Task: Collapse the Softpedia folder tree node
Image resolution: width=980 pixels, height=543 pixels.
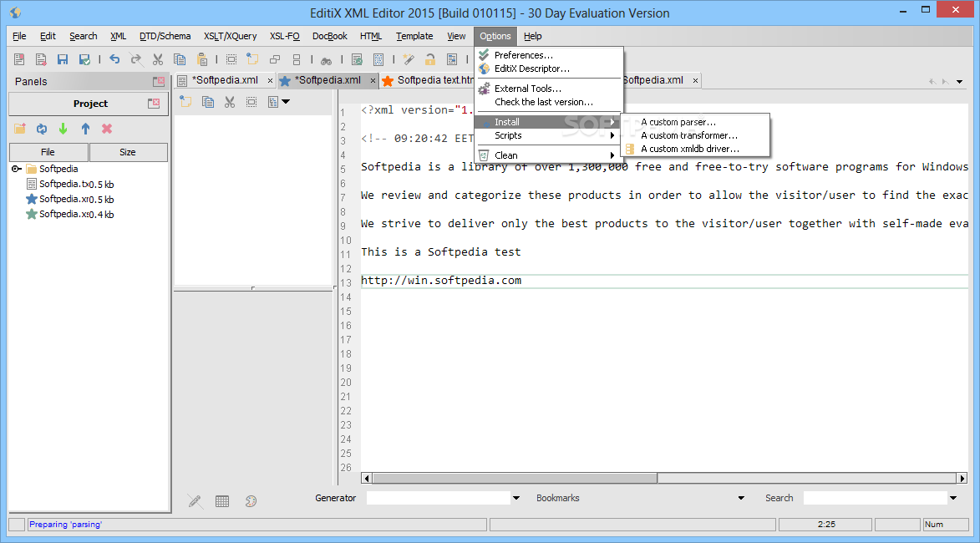Action: tap(17, 169)
